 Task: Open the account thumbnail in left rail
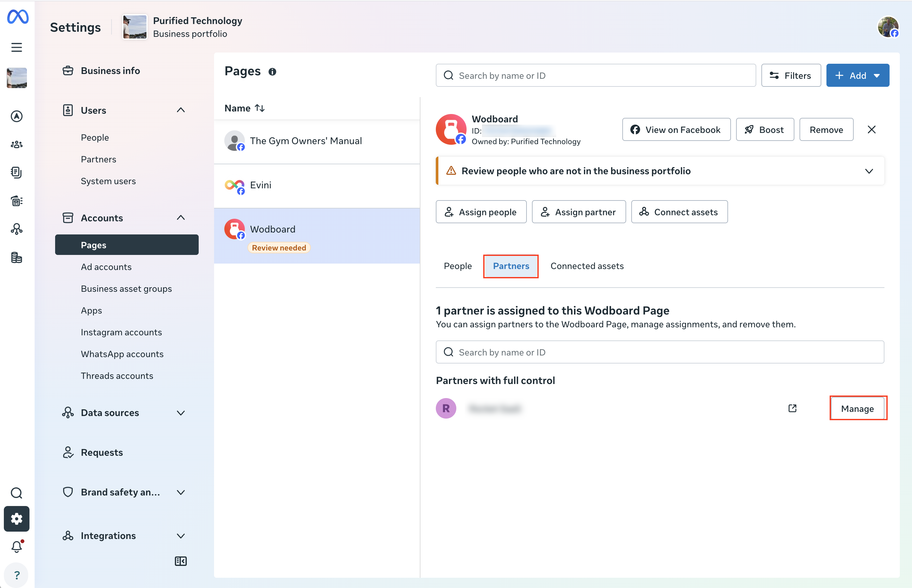(16, 78)
